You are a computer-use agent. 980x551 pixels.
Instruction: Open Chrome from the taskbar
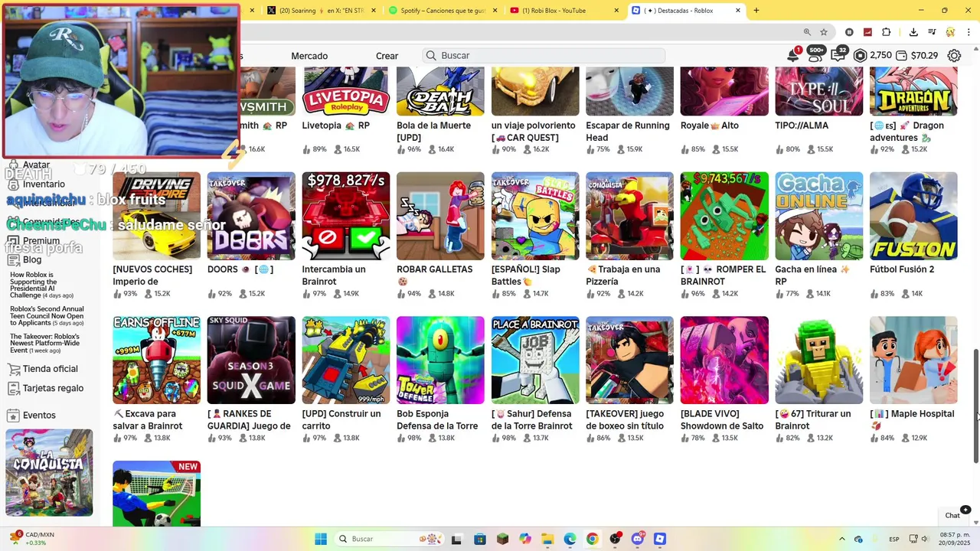(x=592, y=539)
